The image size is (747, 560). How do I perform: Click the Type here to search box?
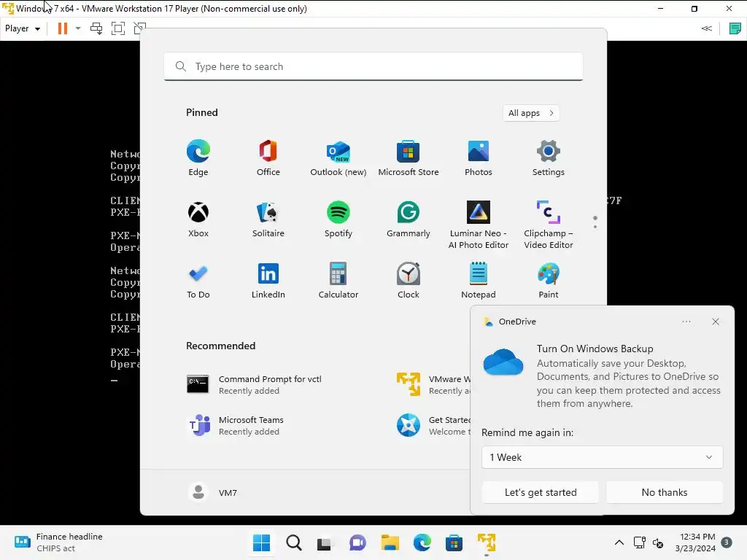pyautogui.click(x=373, y=66)
